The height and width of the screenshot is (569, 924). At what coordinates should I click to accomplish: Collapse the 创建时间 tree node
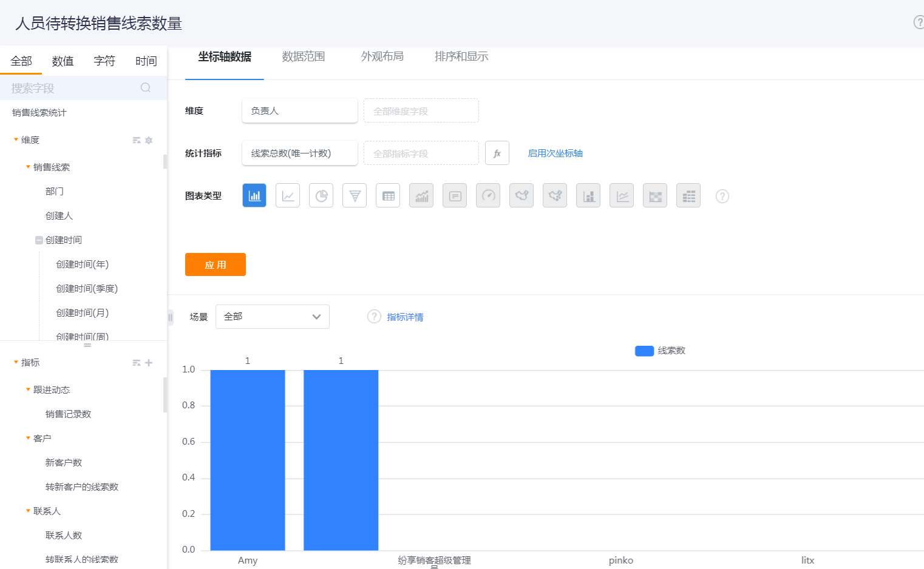[x=39, y=240]
